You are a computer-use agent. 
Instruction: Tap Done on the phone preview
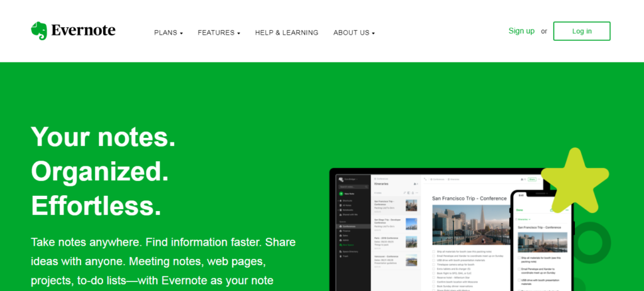point(519,210)
